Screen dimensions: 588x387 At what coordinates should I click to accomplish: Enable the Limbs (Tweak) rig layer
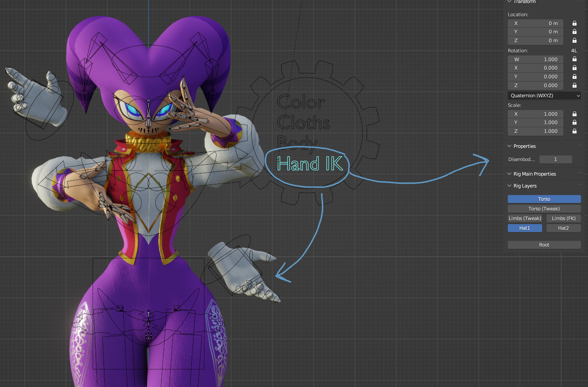525,218
